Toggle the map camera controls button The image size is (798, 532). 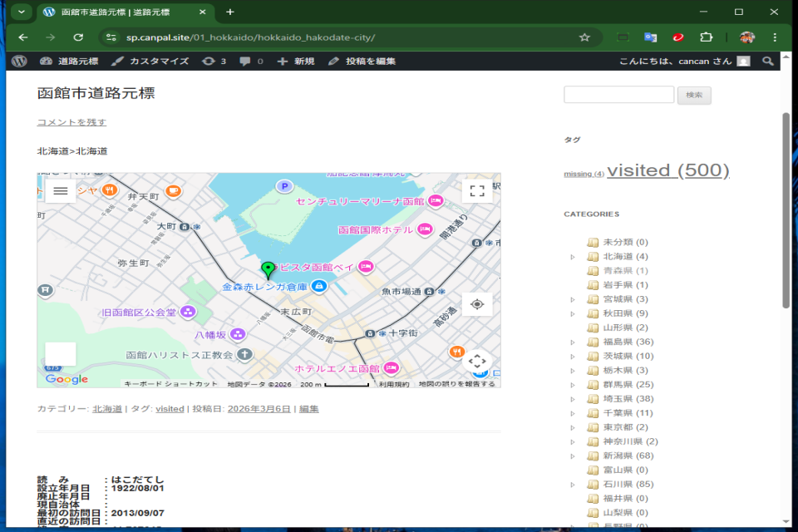[477, 361]
